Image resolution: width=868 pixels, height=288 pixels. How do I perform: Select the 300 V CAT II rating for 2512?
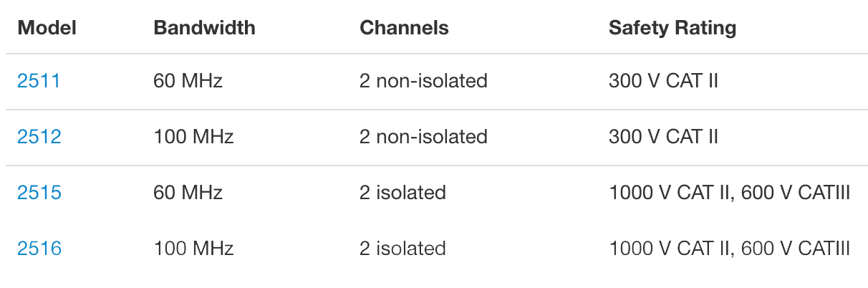click(x=663, y=137)
